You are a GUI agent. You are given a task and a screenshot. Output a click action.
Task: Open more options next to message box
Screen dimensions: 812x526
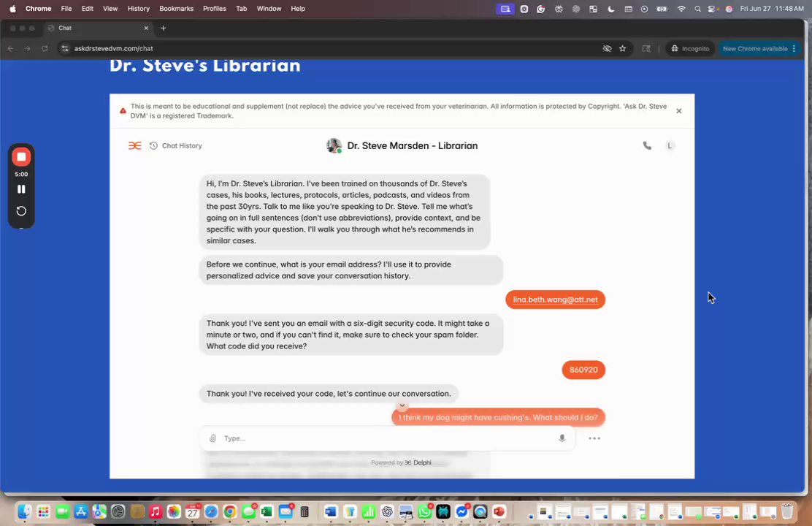click(594, 438)
